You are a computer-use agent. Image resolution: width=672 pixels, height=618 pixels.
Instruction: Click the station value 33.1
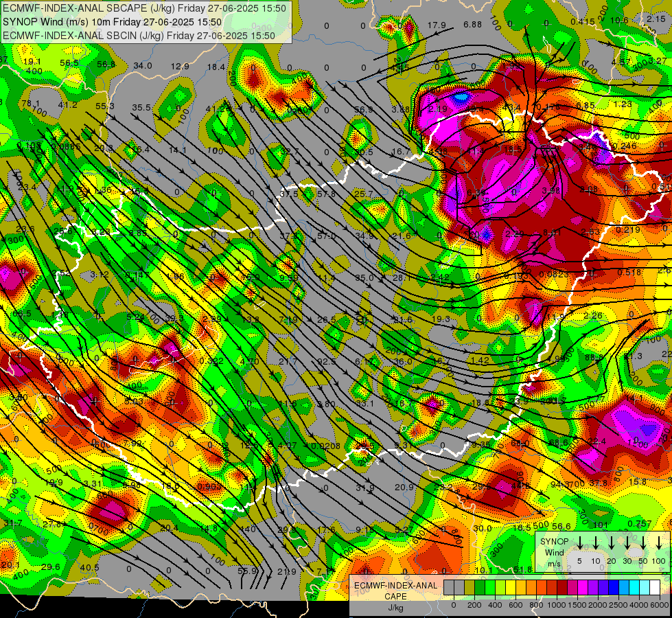(x=364, y=403)
